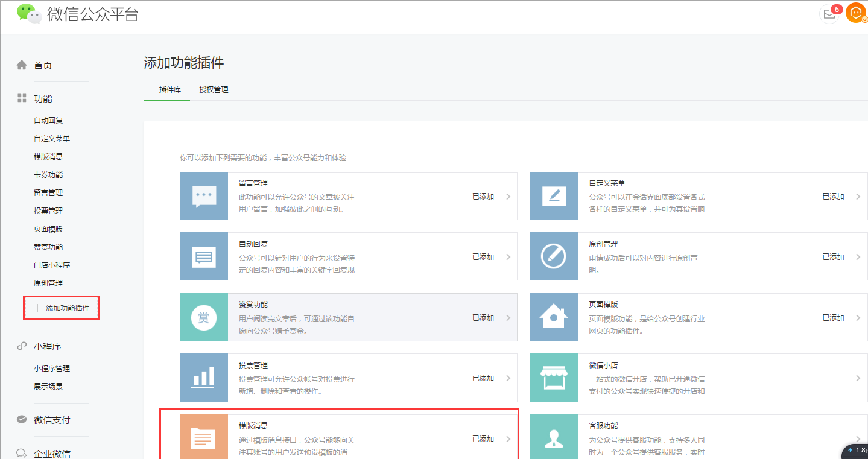
Task: Open 留言管理 in the sidebar
Action: (x=48, y=193)
